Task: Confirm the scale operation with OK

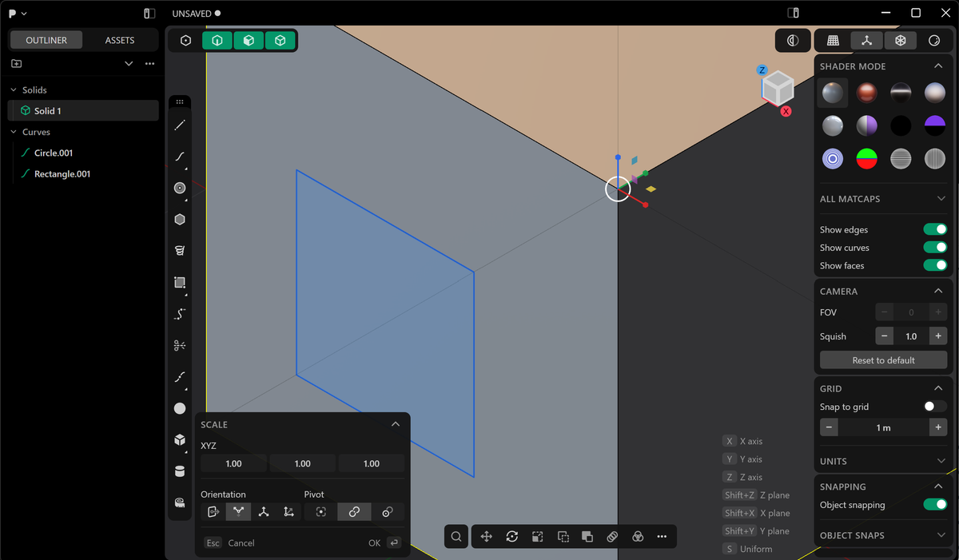Action: click(374, 542)
